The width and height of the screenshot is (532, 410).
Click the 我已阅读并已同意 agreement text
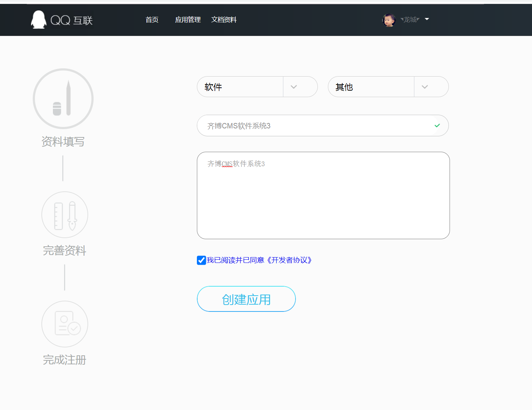[235, 260]
